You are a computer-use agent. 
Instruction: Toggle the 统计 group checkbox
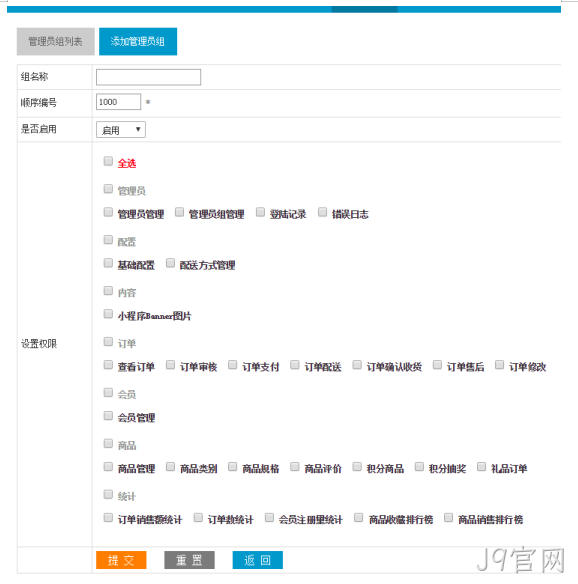(108, 494)
